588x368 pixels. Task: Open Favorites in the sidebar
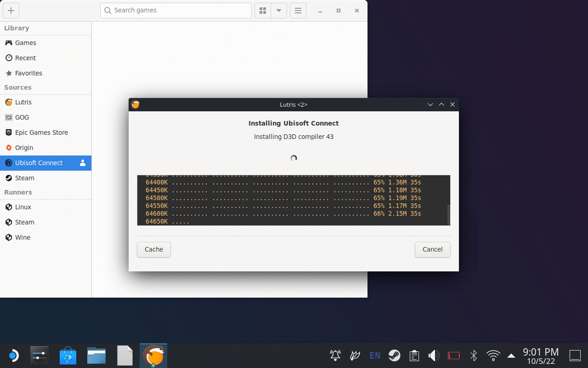point(45,73)
